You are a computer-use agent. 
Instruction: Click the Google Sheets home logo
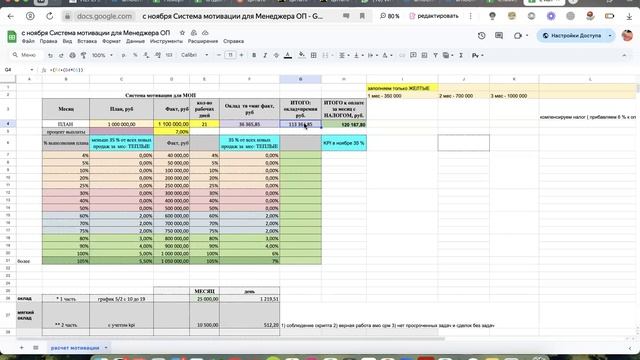coord(11,36)
